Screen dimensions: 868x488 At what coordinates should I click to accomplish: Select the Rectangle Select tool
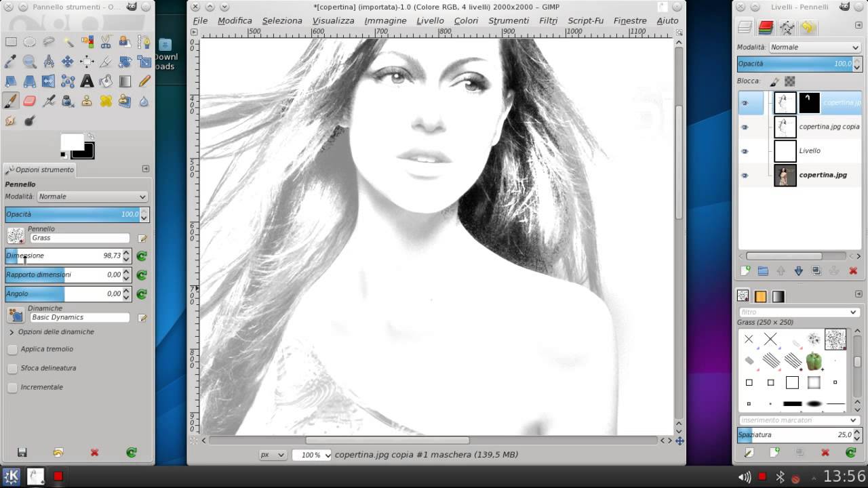[x=11, y=42]
